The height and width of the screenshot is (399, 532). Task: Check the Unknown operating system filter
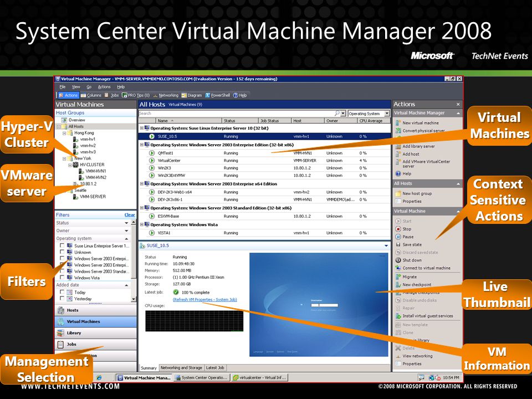click(62, 252)
